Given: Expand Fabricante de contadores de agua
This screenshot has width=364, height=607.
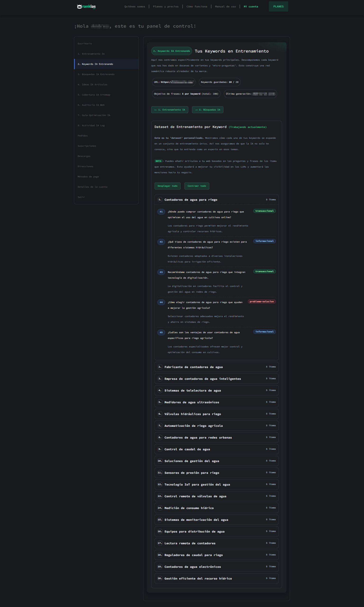Looking at the screenshot, I should click(216, 367).
